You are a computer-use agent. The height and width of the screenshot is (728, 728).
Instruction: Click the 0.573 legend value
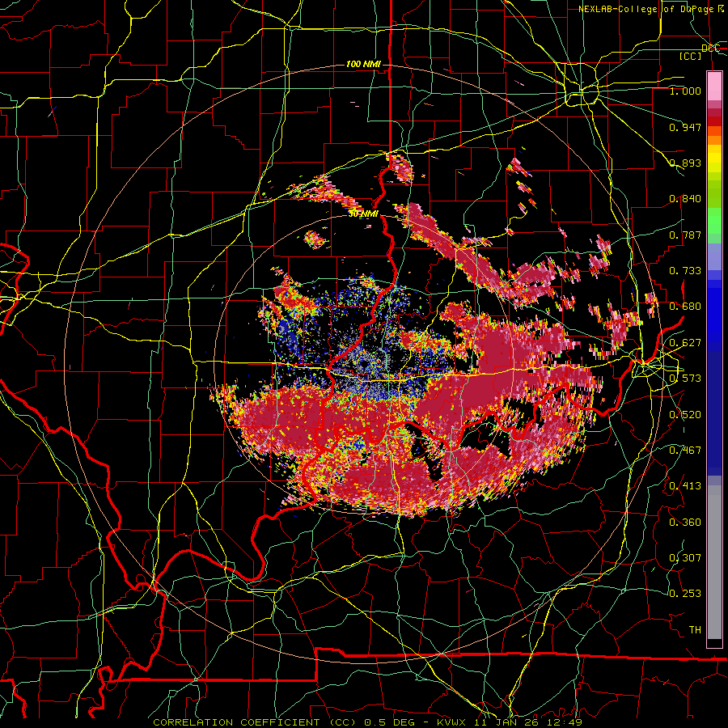[x=685, y=379]
